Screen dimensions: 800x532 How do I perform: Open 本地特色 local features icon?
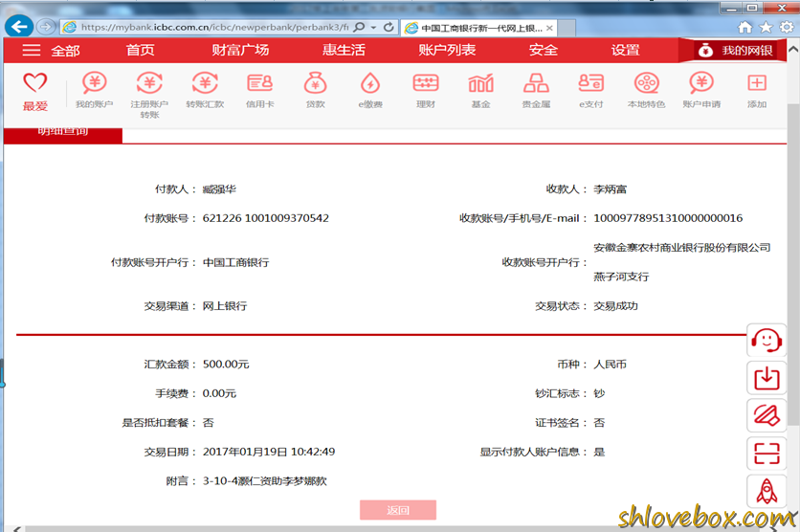647,82
